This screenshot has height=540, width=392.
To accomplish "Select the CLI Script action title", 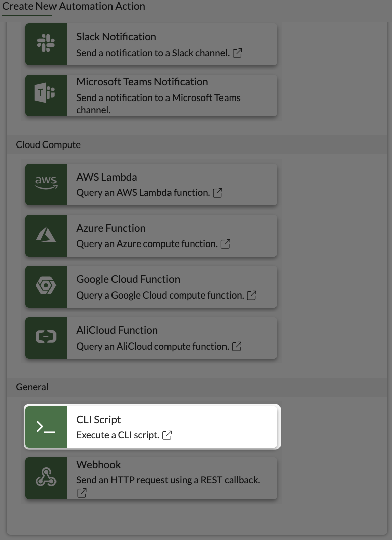I will click(x=98, y=420).
